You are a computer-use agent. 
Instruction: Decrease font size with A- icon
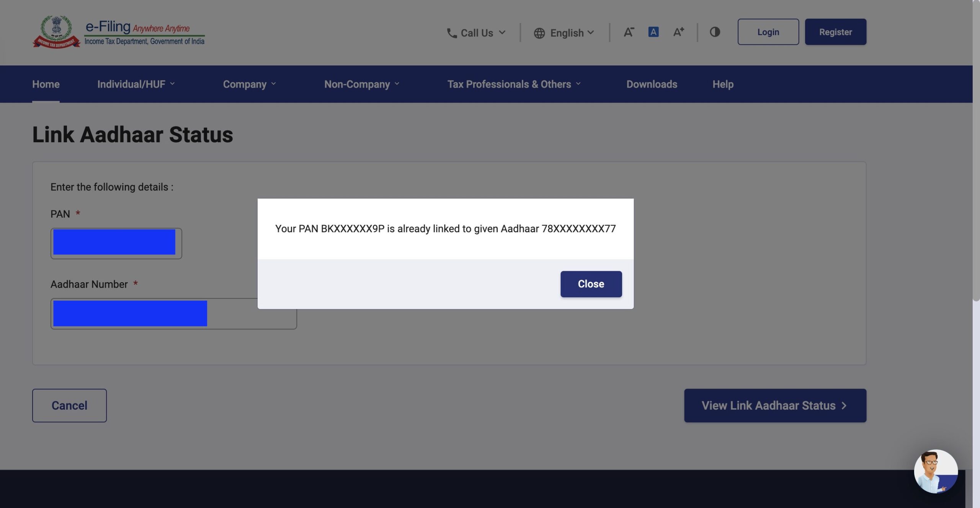coord(628,31)
